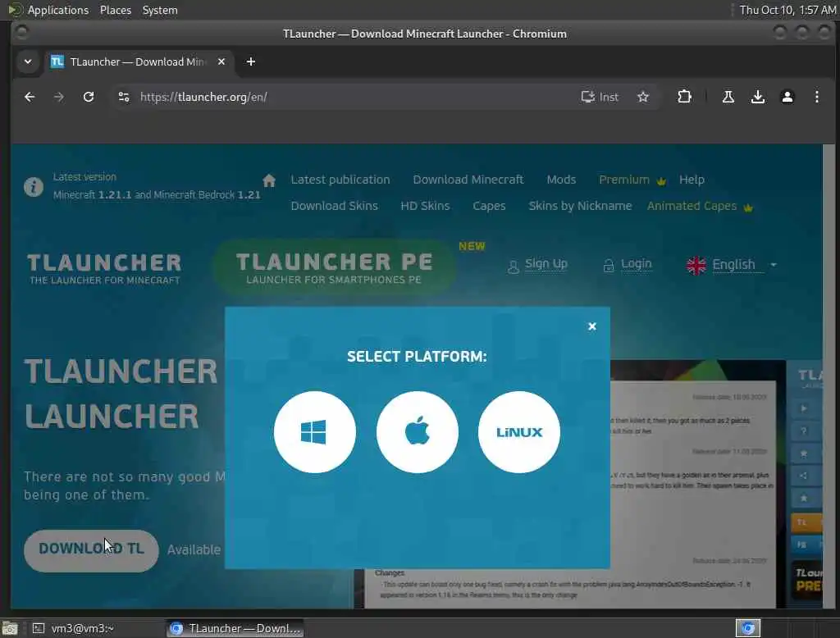Image resolution: width=840 pixels, height=638 pixels.
Task: Reload the TLauncher page
Action: (89, 97)
